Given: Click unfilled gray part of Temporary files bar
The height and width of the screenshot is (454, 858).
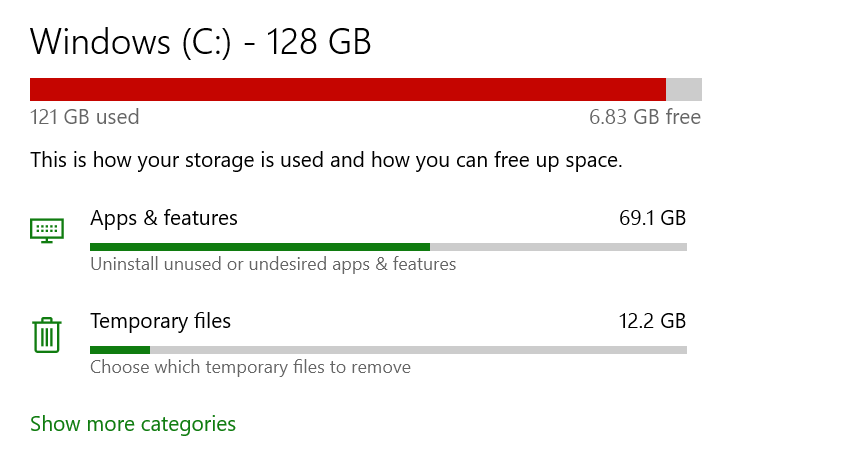Looking at the screenshot, I should tap(418, 350).
